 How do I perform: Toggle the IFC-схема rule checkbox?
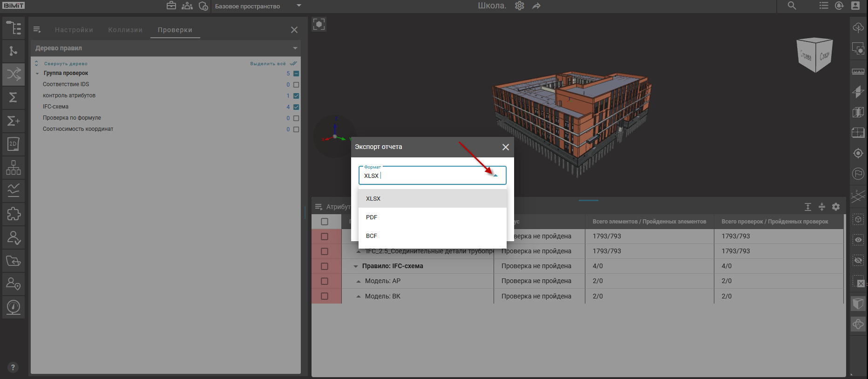(x=296, y=107)
